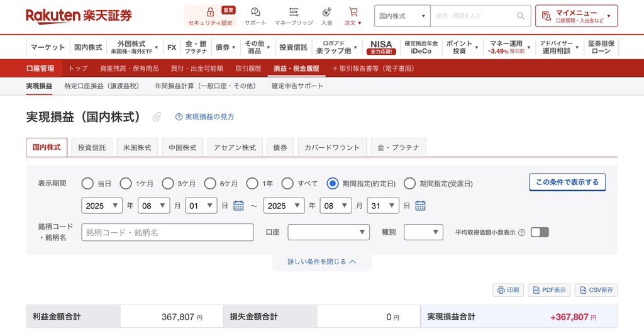Switch to アセアン株式 tab
Image resolution: width=644 pixels, height=336 pixels.
(x=235, y=147)
